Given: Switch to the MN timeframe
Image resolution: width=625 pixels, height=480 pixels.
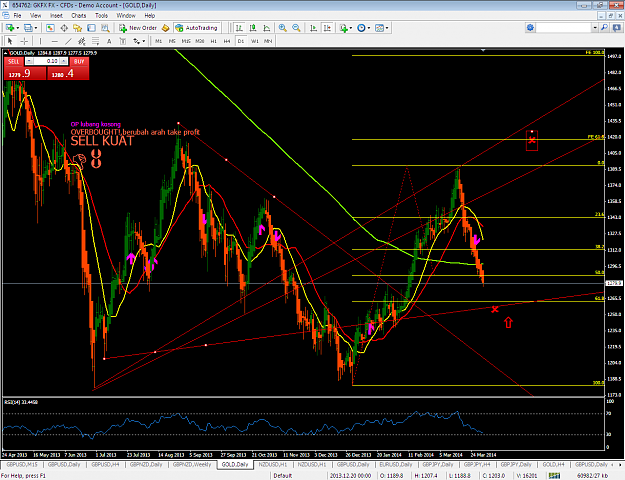Looking at the screenshot, I should (268, 41).
